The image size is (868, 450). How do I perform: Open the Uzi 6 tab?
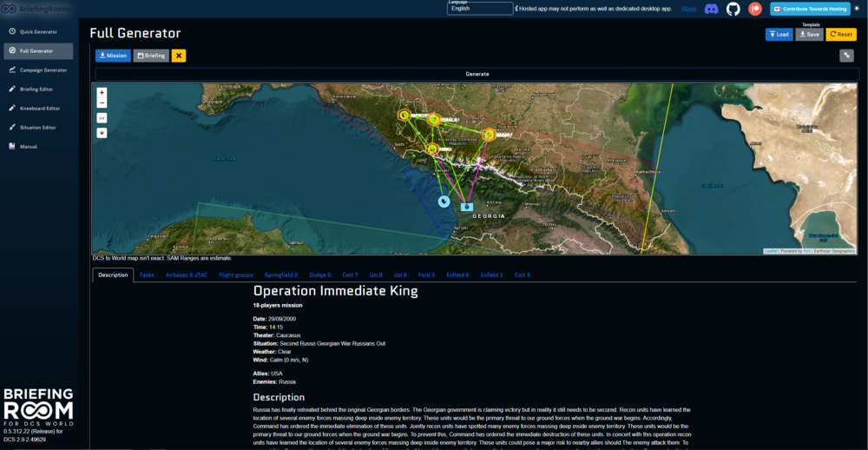pos(400,275)
